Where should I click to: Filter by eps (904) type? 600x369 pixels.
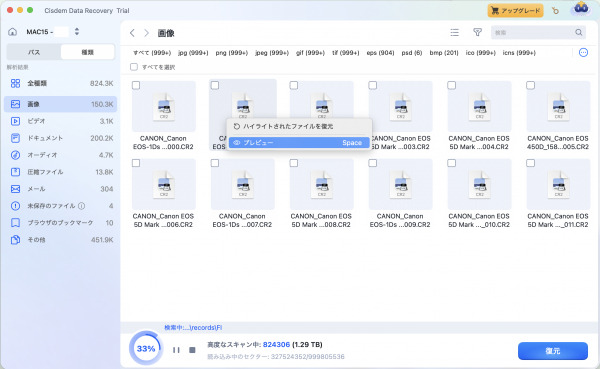click(380, 53)
